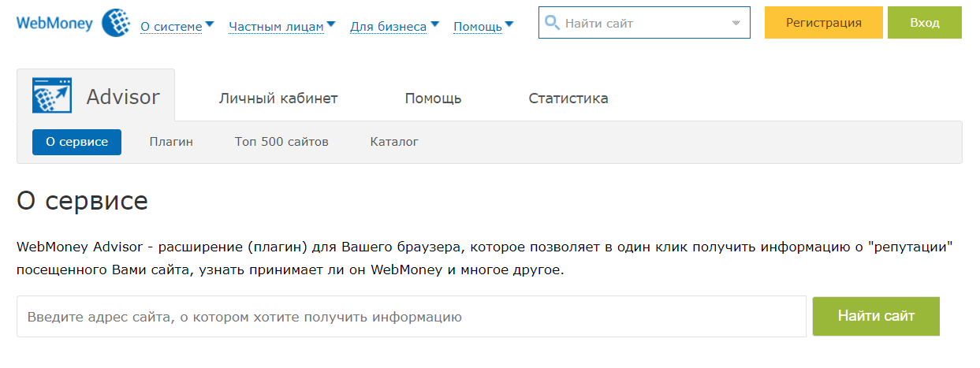
Task: Click the Регистрация button
Action: [823, 23]
